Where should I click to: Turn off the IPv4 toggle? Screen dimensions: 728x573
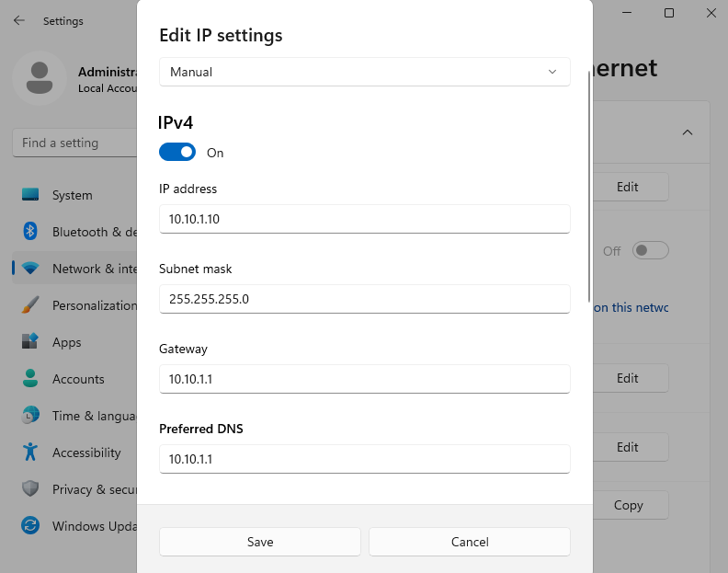coord(177,153)
